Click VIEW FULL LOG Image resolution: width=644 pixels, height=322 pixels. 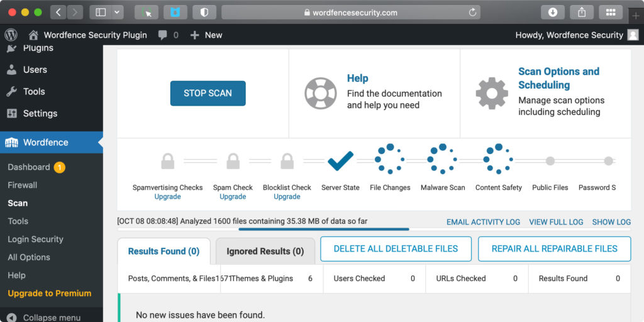[x=556, y=222]
